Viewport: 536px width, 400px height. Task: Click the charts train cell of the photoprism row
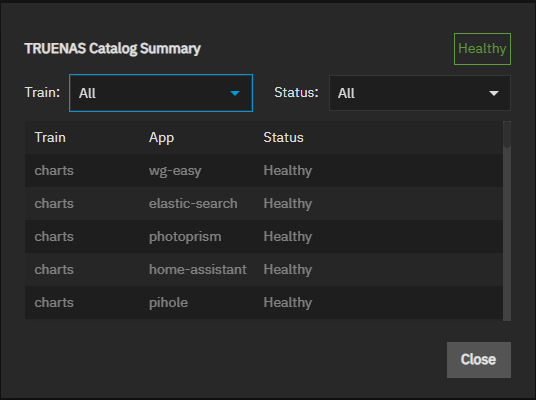click(54, 237)
